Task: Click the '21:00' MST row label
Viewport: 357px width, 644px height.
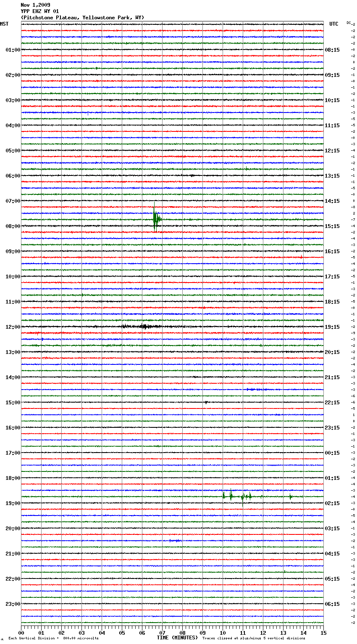Action: (x=13, y=554)
